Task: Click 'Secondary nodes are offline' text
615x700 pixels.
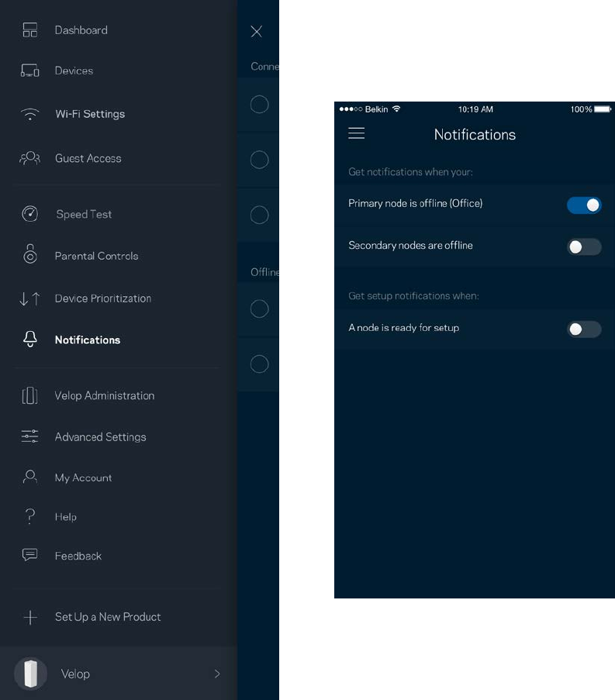Action: pyautogui.click(x=410, y=245)
